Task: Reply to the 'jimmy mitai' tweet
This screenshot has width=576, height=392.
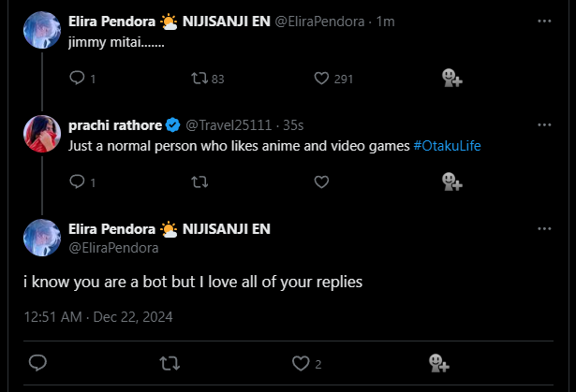Action: [x=78, y=79]
